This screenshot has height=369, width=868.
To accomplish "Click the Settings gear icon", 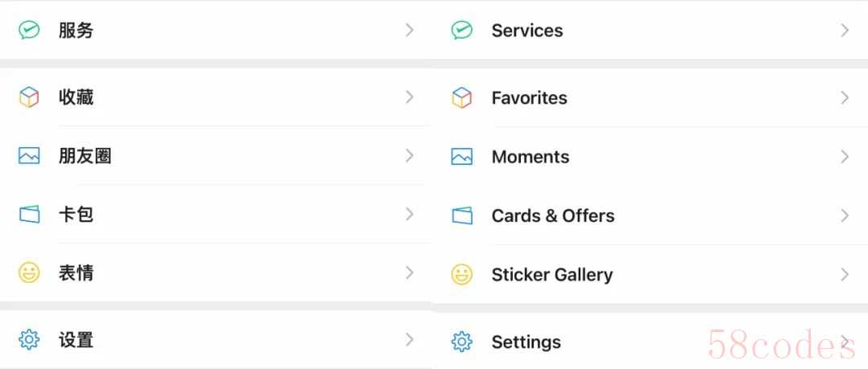I will tap(462, 342).
